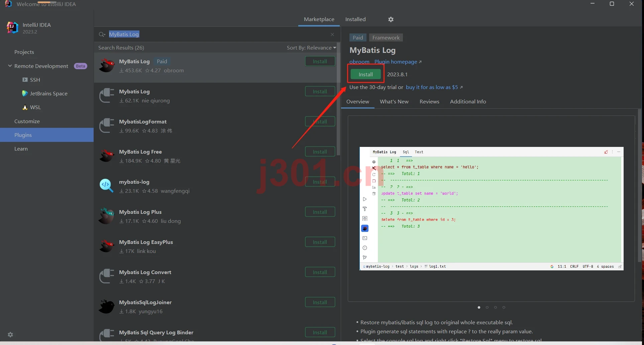This screenshot has height=345, width=644.
Task: Click the MybatisSqlLogJoiner plugin icon
Action: click(x=107, y=307)
